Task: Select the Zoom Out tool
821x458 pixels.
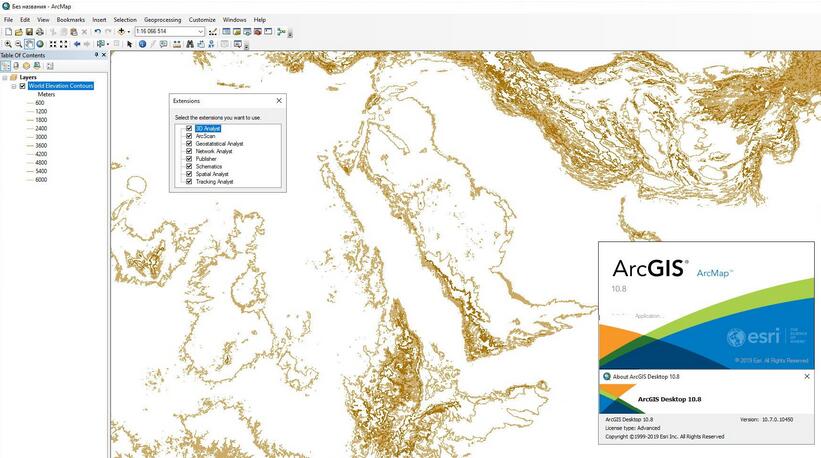Action: [18, 44]
